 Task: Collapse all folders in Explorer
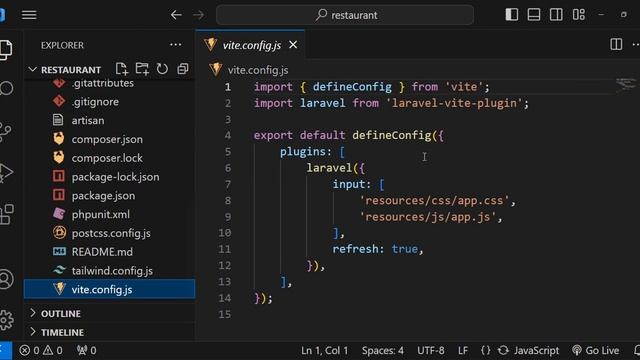point(182,69)
